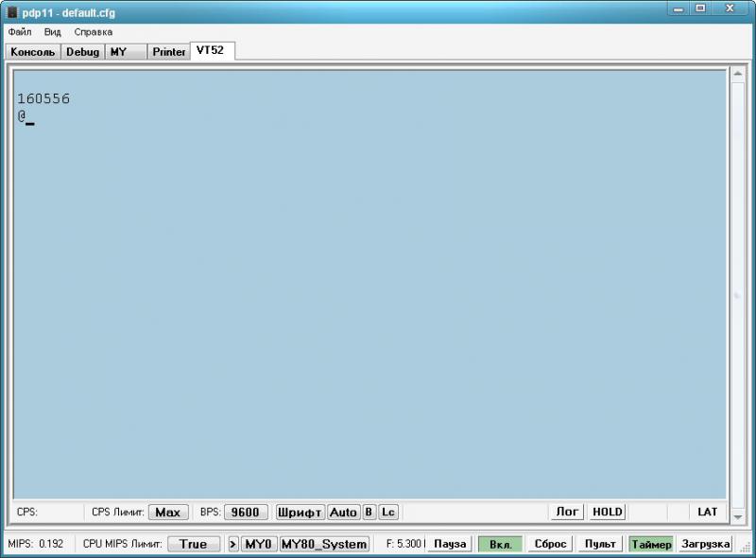756x558 pixels.
Task: Toggle the Таймер button
Action: coord(651,544)
